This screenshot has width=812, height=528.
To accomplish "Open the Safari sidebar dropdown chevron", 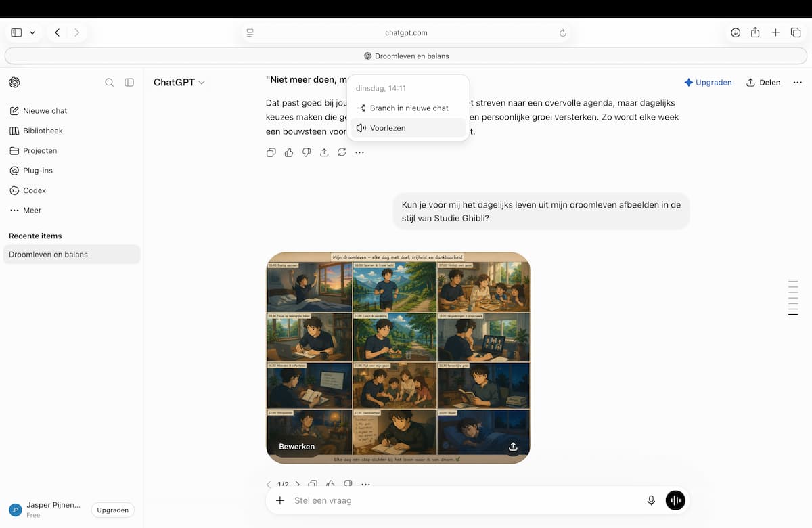I will pos(32,32).
